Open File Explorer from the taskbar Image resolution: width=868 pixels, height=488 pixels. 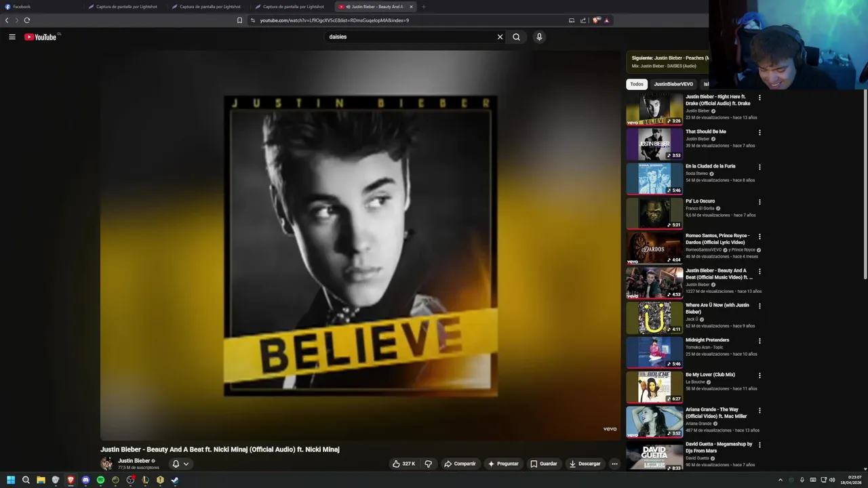(41, 480)
